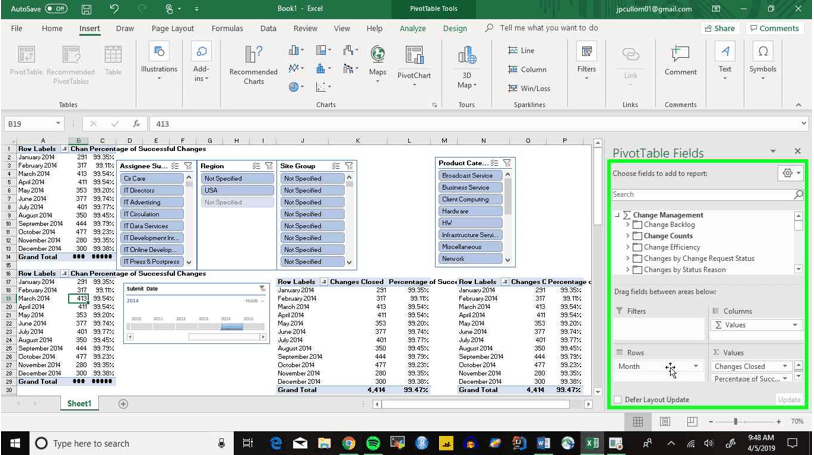Insert a Win/Loss sparkline

[x=529, y=88]
